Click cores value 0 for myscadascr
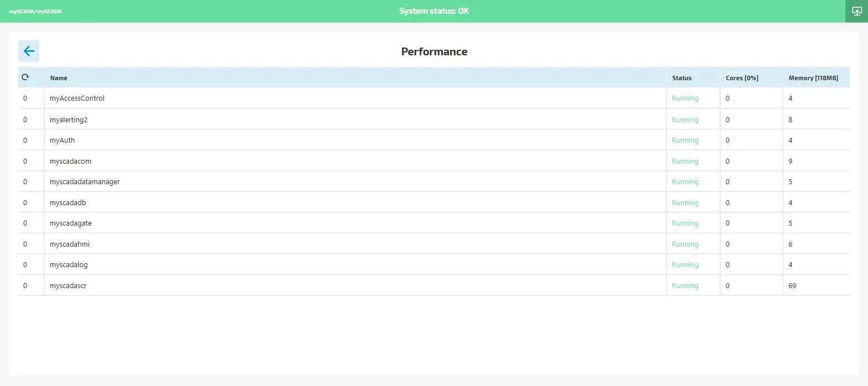This screenshot has width=868, height=386. click(727, 286)
